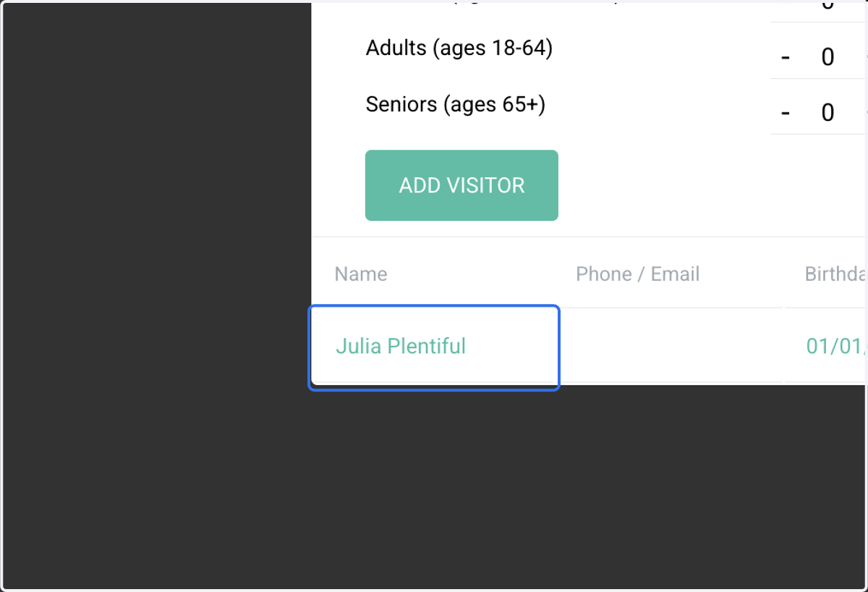This screenshot has height=592, width=868.
Task: Sort by the Phone / Email column
Action: point(638,274)
